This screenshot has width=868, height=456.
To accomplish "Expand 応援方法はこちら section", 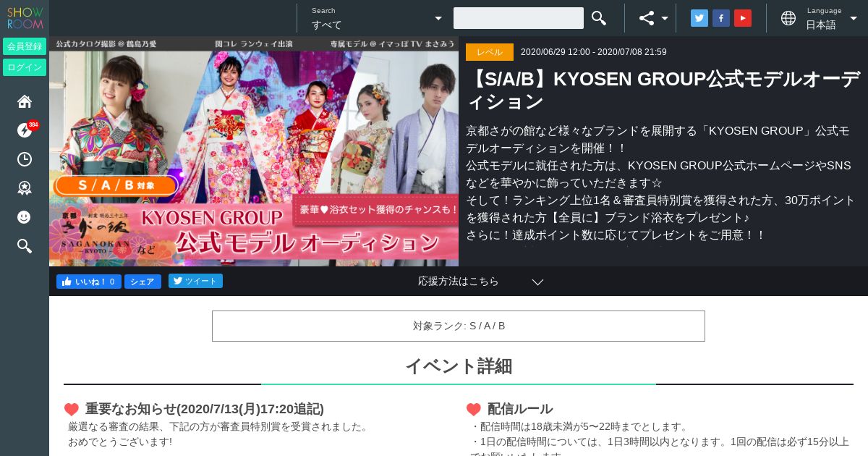I will [x=480, y=282].
